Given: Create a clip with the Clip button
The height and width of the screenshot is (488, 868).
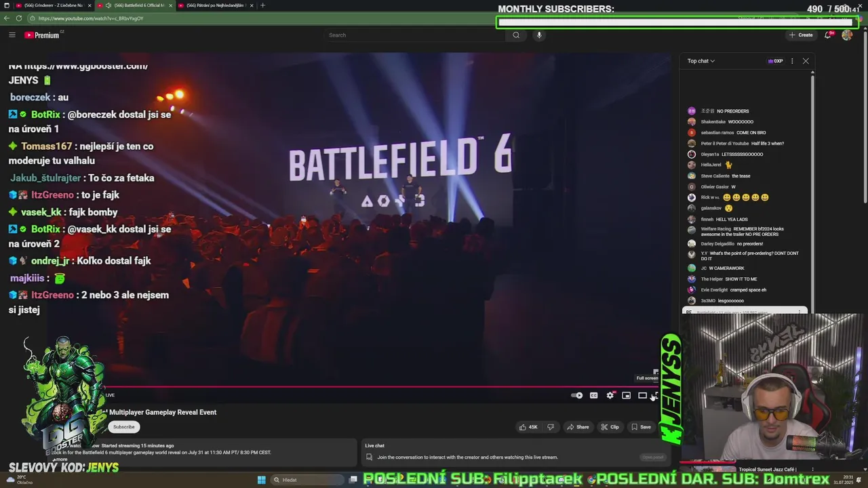Looking at the screenshot, I should click(x=610, y=427).
